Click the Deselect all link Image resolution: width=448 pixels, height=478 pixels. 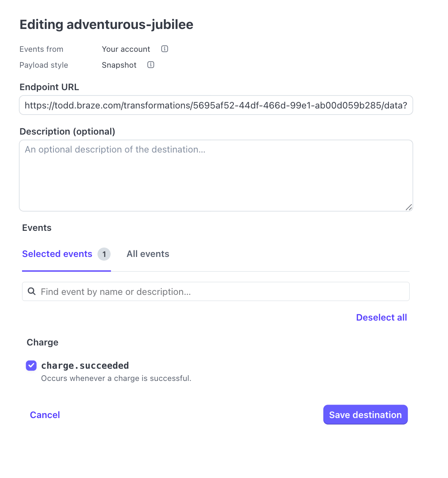[x=381, y=318]
